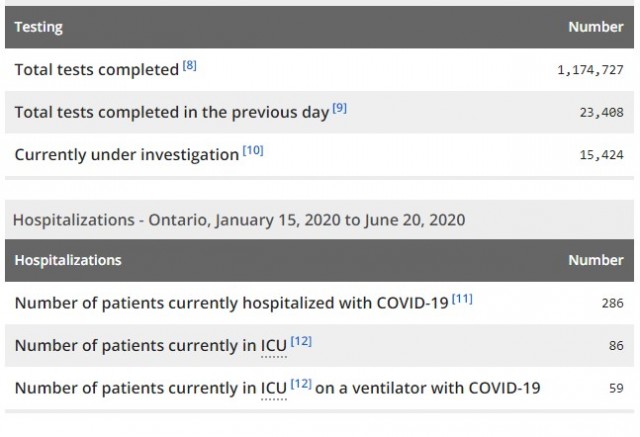Image resolution: width=640 pixels, height=437 pixels.
Task: Click the Number header in the Hospitalizations table
Action: [x=596, y=260]
